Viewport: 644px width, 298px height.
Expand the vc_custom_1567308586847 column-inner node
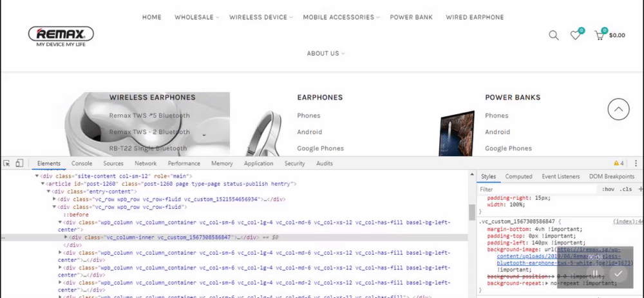(66, 237)
